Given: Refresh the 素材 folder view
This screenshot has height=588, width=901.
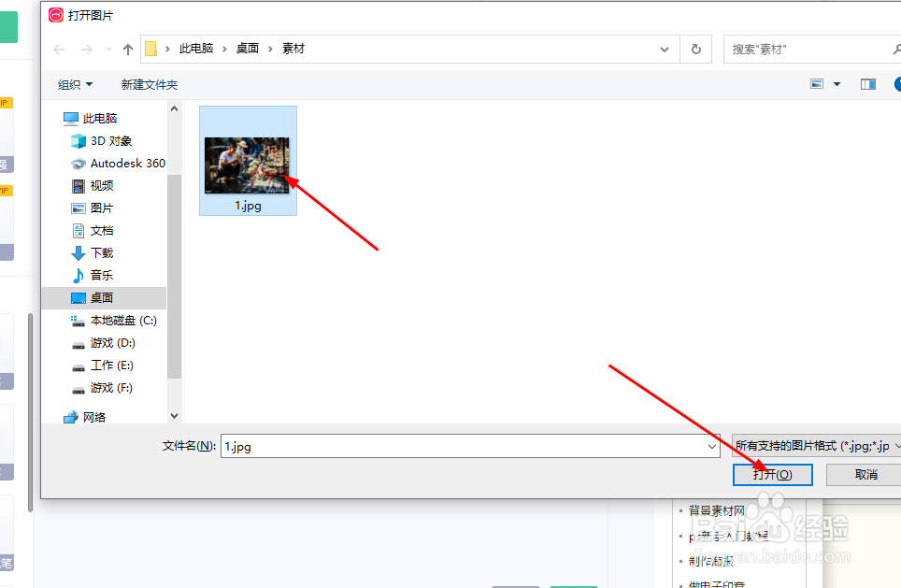Looking at the screenshot, I should 696,50.
